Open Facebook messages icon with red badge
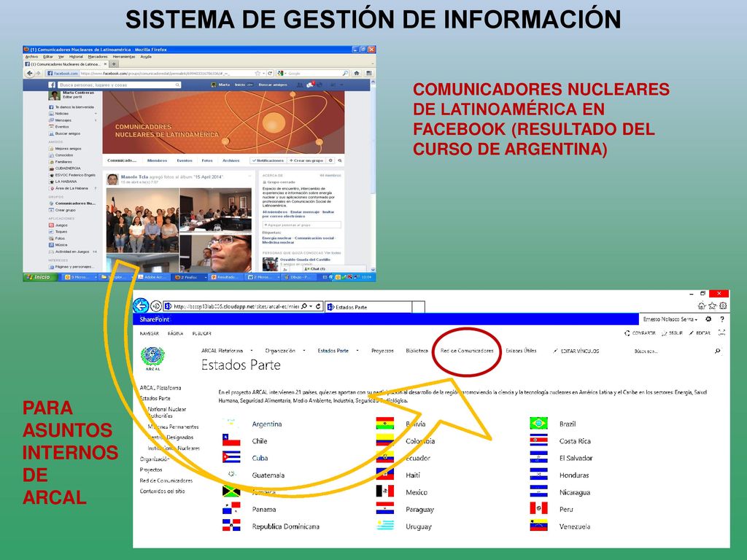Image resolution: width=747 pixels, height=560 pixels. 310,85
